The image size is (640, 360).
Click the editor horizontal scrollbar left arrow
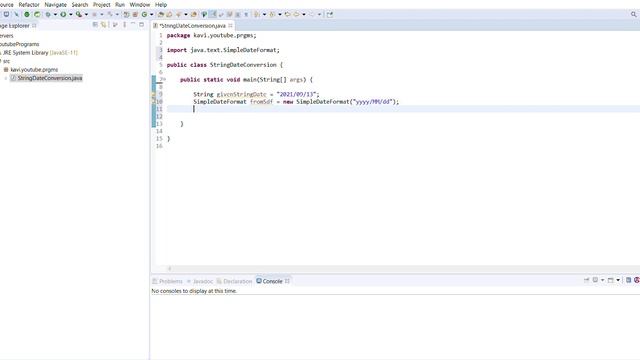[169, 269]
